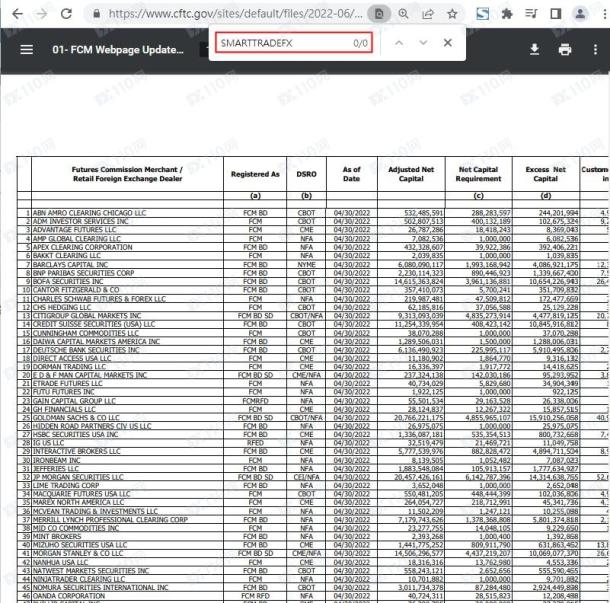610x603 pixels.
Task: Select row 'NANHUA USA LLC'
Action: [312, 562]
